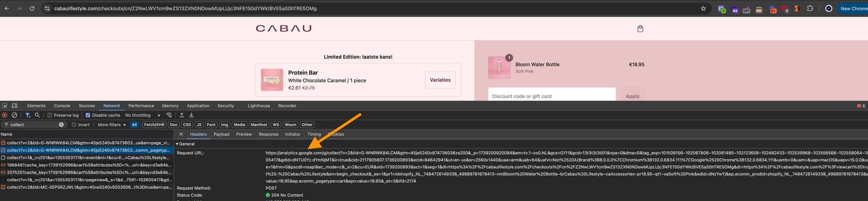The height and width of the screenshot is (201, 868).
Task: Select request starting '196848?cache_key'
Action: [87, 165]
